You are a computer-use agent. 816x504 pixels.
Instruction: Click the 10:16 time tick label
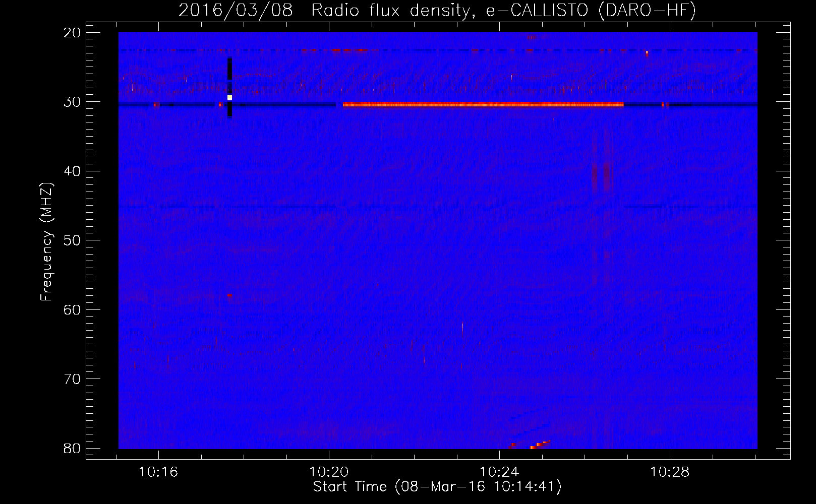click(x=158, y=472)
